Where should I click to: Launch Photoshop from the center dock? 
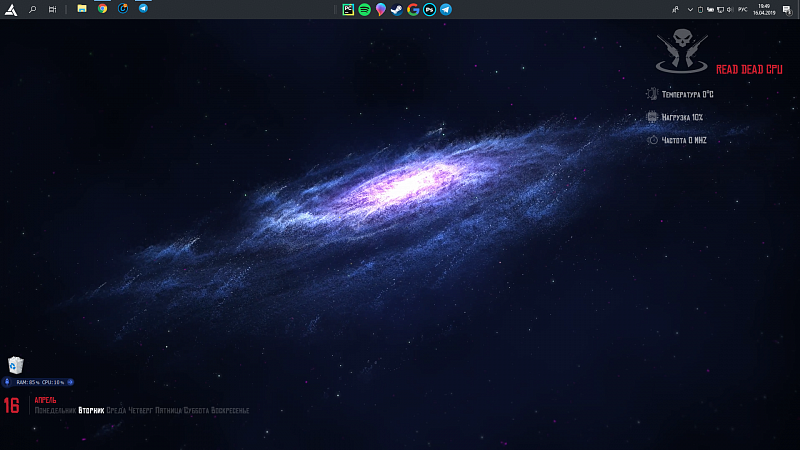click(x=429, y=9)
